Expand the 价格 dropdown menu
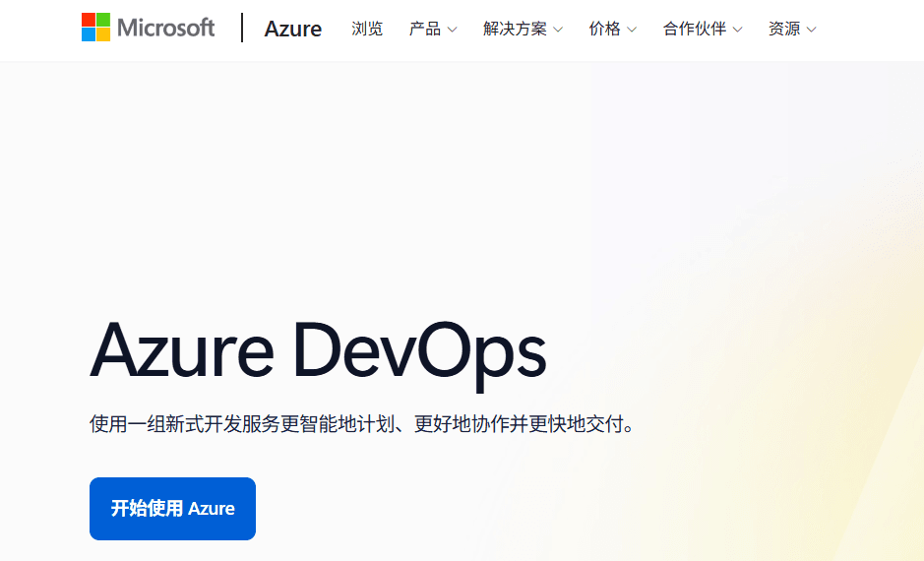Screen dimensions: 924x561 (x=613, y=29)
